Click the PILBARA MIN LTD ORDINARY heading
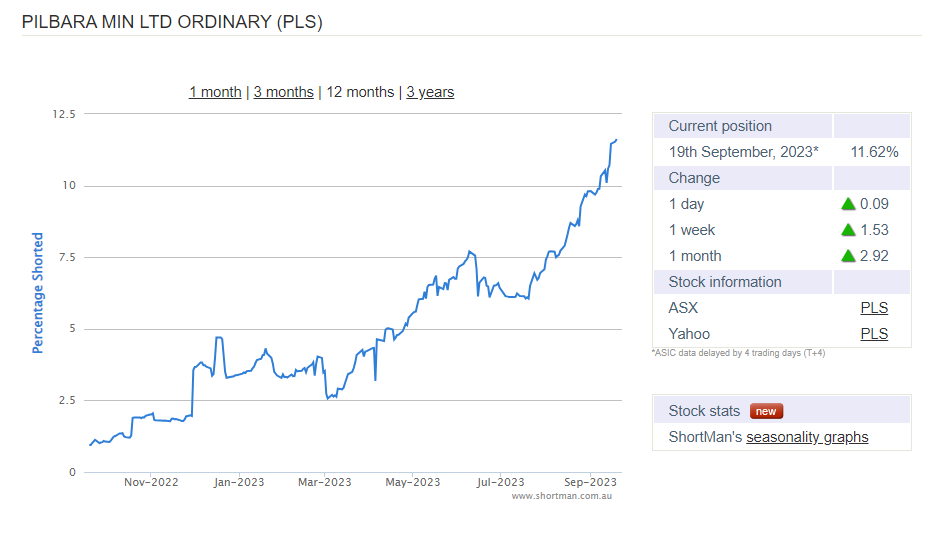 [172, 21]
